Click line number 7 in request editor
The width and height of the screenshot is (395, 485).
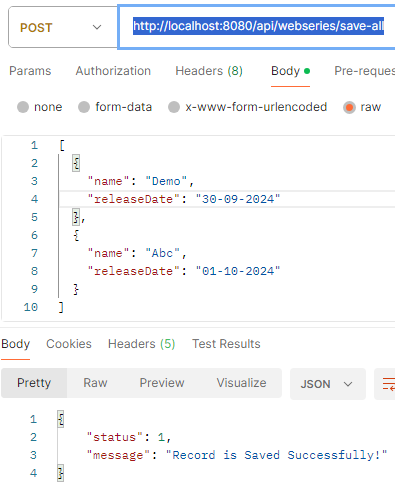pyautogui.click(x=34, y=253)
